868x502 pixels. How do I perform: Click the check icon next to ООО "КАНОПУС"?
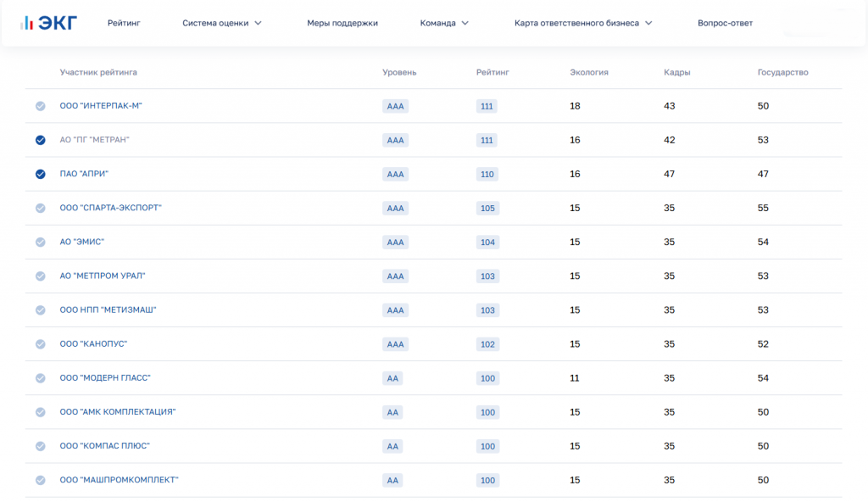pyautogui.click(x=41, y=344)
